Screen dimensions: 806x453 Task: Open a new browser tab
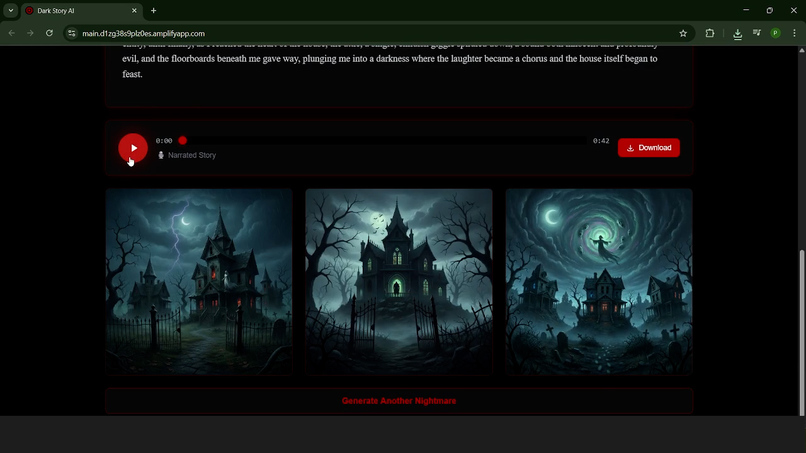click(x=153, y=10)
